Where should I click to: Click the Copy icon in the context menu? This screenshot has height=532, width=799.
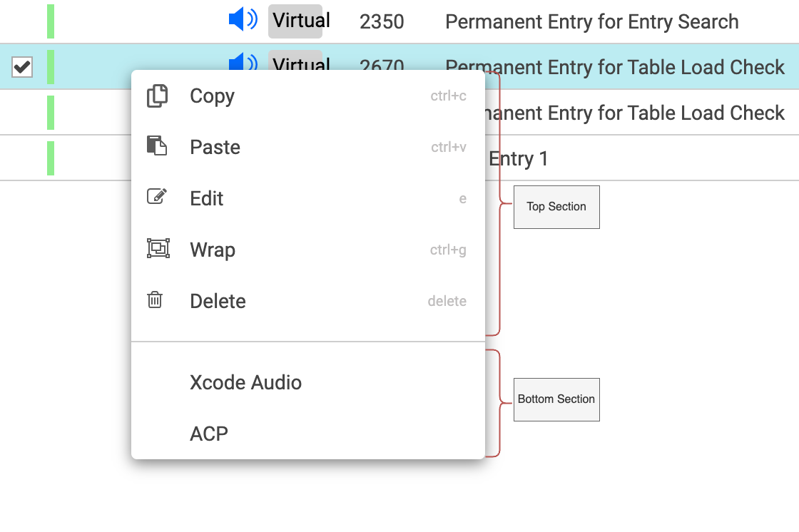point(157,96)
